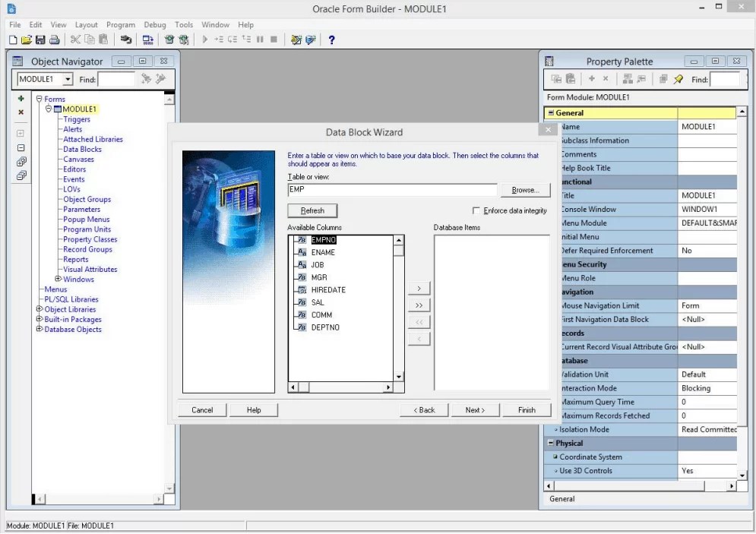Click the Connect to database icon

(126, 39)
